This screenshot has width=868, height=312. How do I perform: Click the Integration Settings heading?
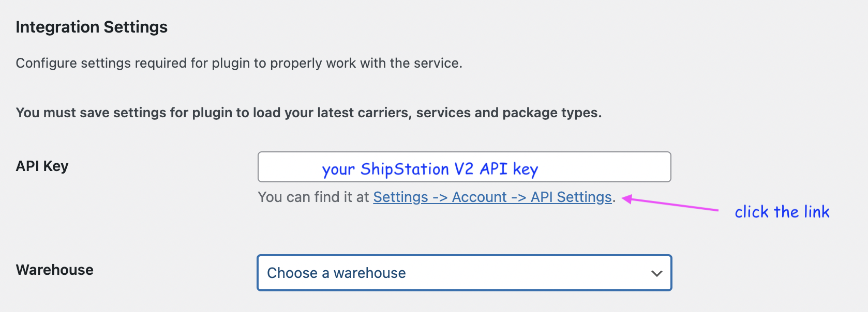click(92, 26)
